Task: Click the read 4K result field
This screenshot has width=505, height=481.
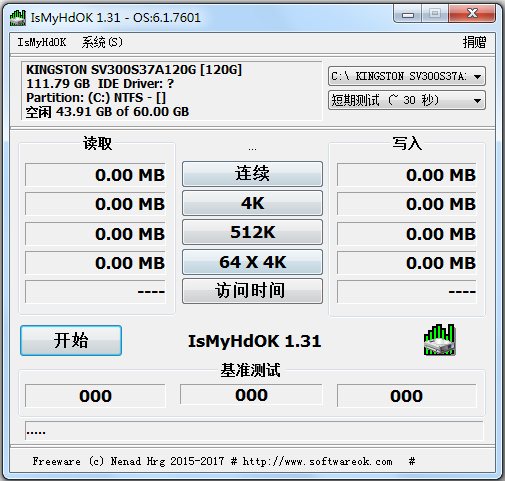Action: [x=95, y=204]
